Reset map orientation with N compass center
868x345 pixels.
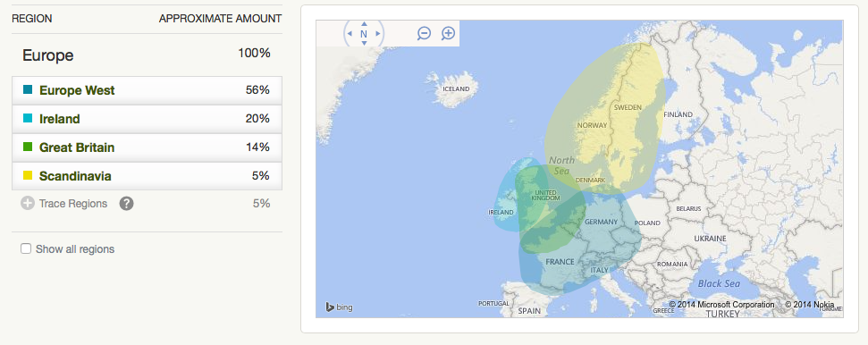point(364,34)
